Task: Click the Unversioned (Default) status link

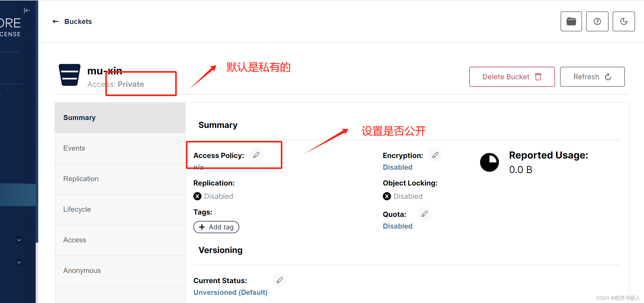Action: click(x=230, y=292)
